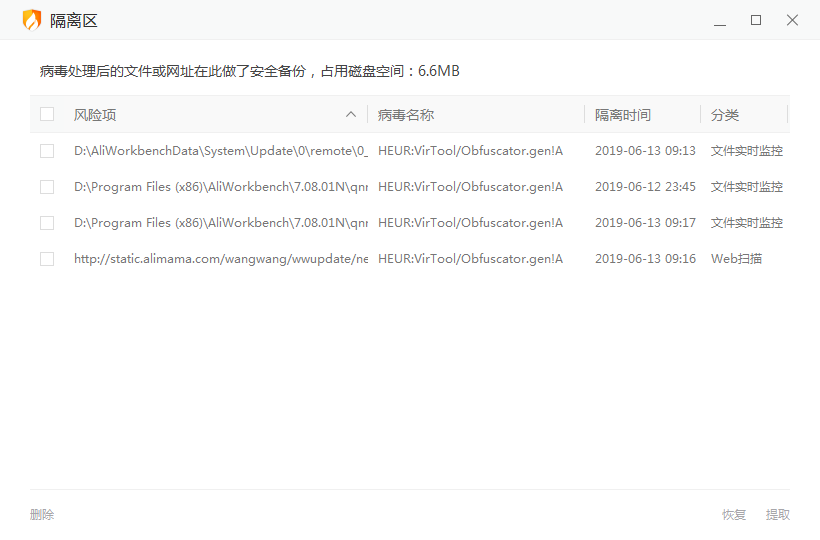Select the static.alimama.com wangwang URL entry
The width and height of the screenshot is (820, 540).
221,259
